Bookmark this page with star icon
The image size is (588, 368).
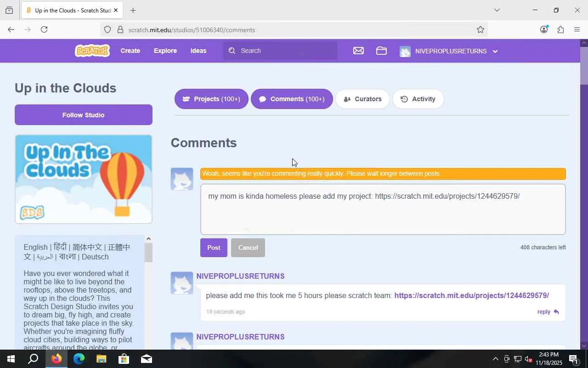click(x=480, y=30)
